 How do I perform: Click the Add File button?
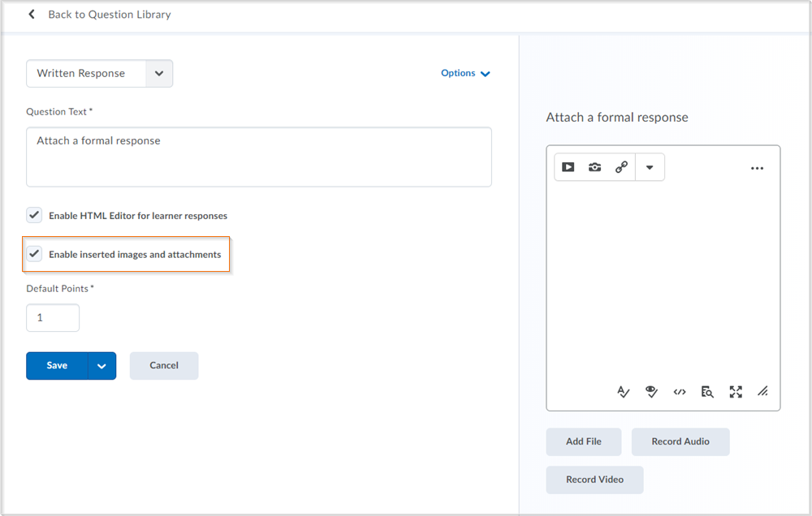coord(584,441)
